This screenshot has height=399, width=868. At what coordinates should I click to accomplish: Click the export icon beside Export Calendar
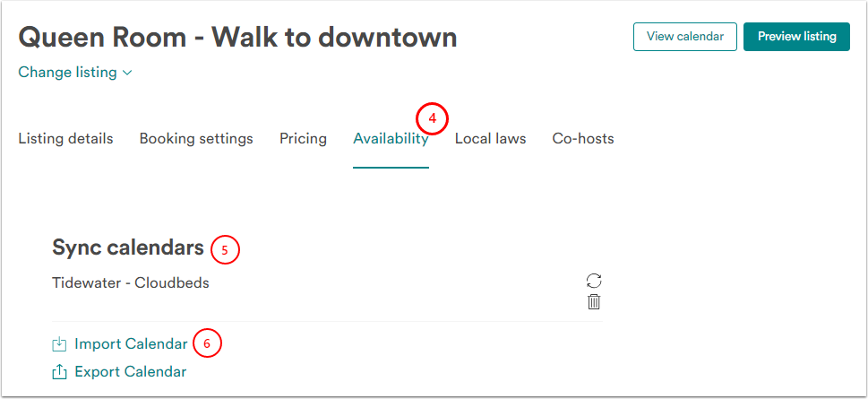pos(60,372)
